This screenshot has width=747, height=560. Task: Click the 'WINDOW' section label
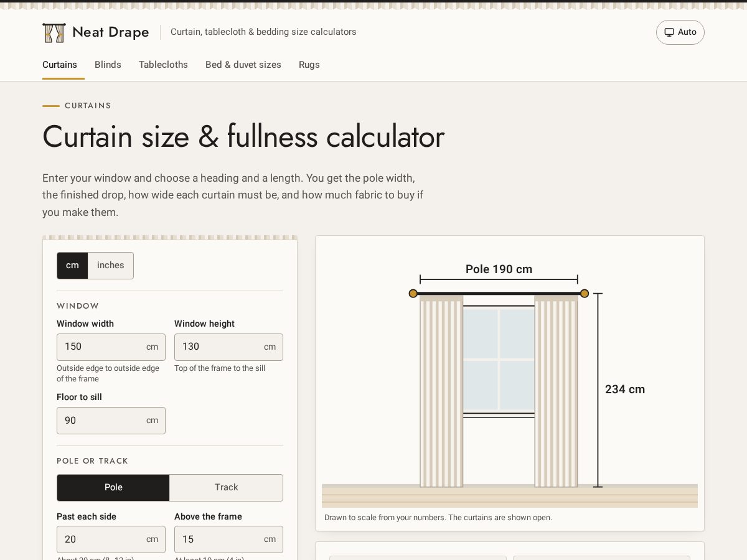tap(78, 306)
